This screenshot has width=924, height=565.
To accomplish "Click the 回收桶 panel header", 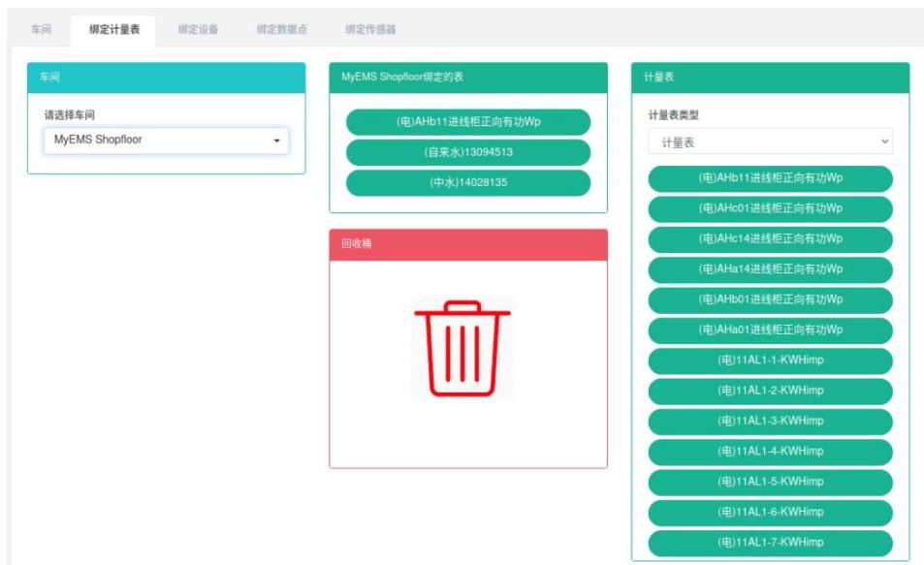I will [468, 244].
